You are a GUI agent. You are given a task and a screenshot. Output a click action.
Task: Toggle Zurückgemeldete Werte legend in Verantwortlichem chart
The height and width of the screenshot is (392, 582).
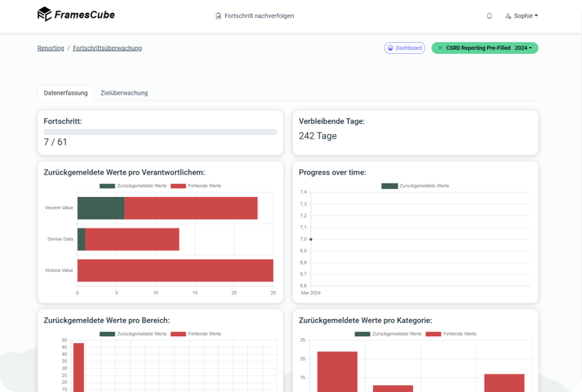[x=134, y=186]
